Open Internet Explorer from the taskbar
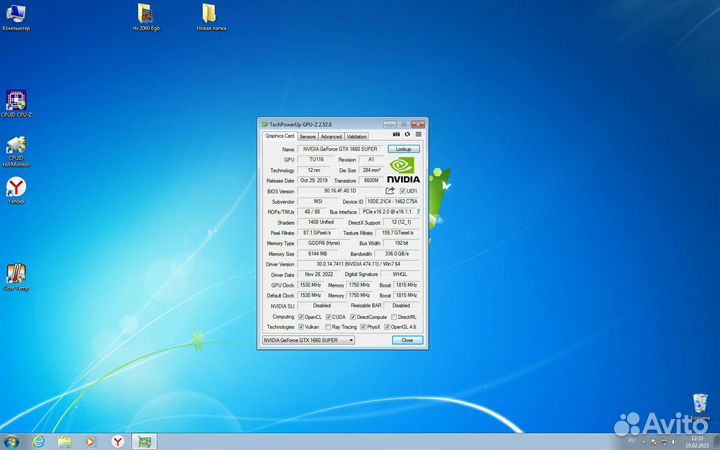The width and height of the screenshot is (720, 450). 39,442
